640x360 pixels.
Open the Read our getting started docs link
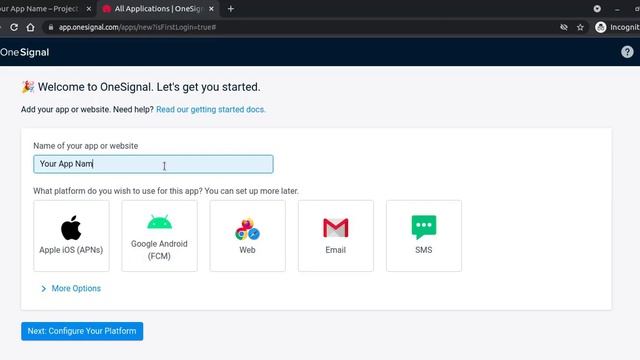[211, 109]
